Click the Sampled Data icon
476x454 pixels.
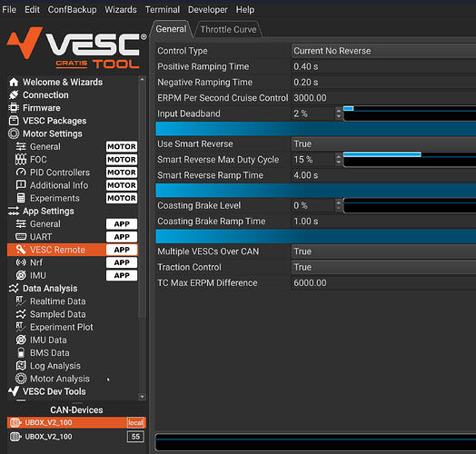pos(21,314)
